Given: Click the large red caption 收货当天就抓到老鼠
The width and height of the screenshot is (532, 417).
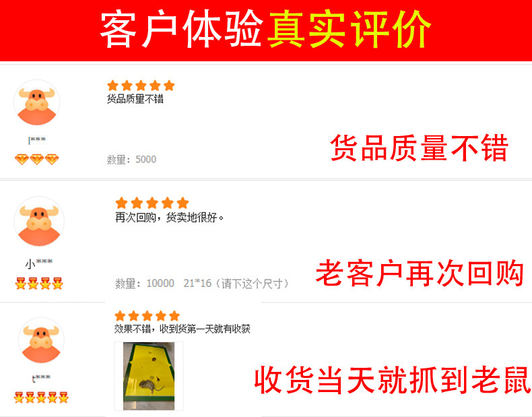Looking at the screenshot, I should [393, 381].
